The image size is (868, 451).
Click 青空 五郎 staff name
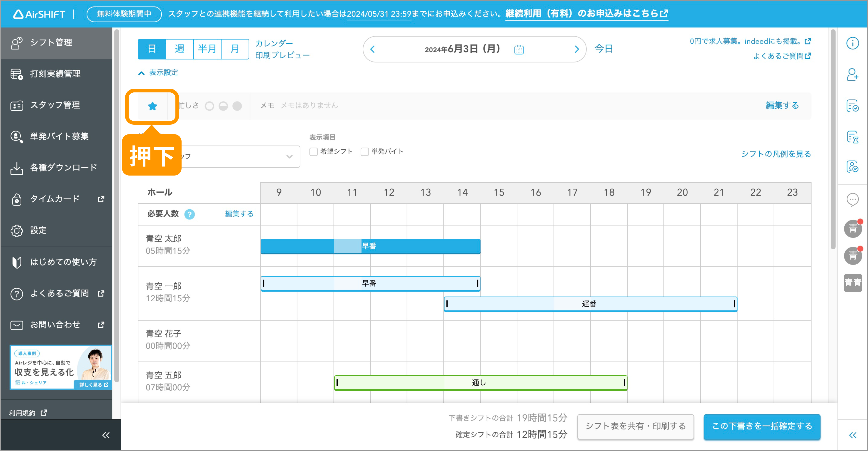click(x=164, y=375)
